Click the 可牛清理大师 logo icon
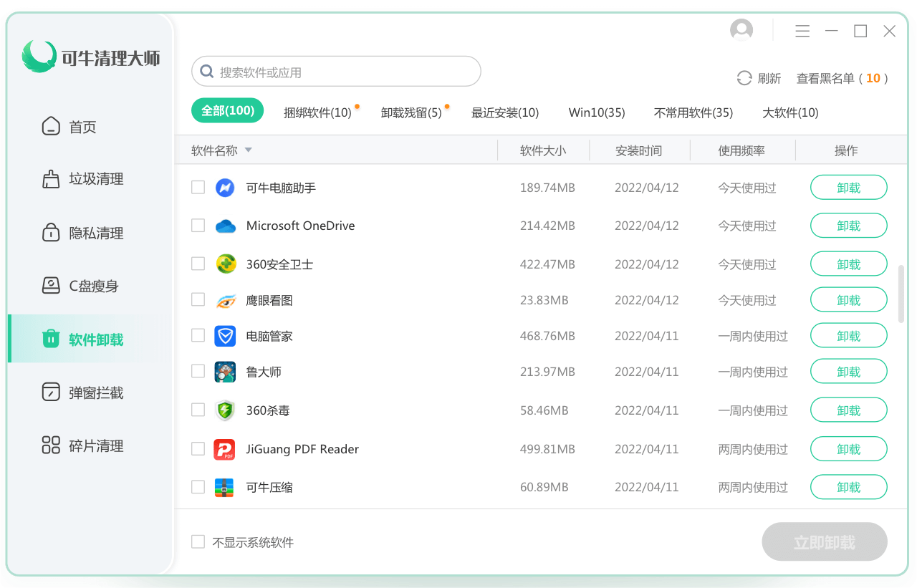 39,56
